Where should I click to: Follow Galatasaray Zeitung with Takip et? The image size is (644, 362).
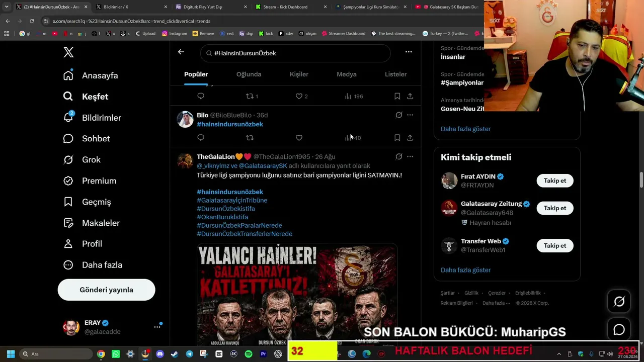(x=555, y=208)
